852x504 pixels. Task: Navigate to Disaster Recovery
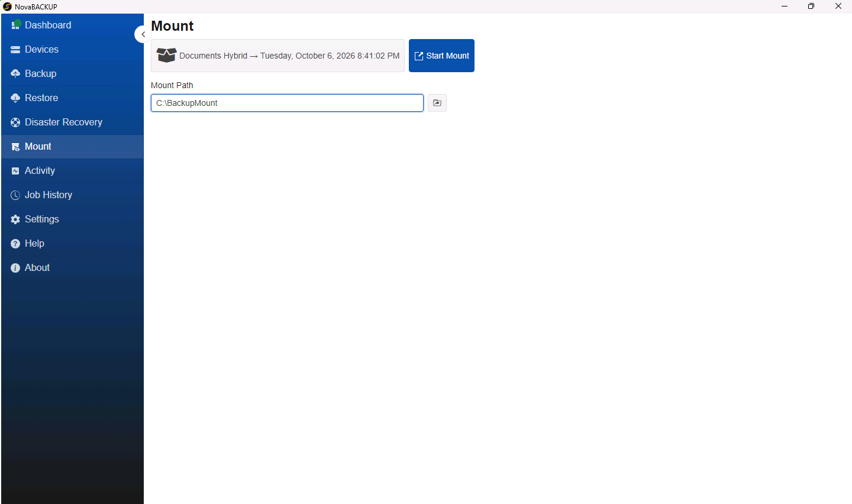72,122
